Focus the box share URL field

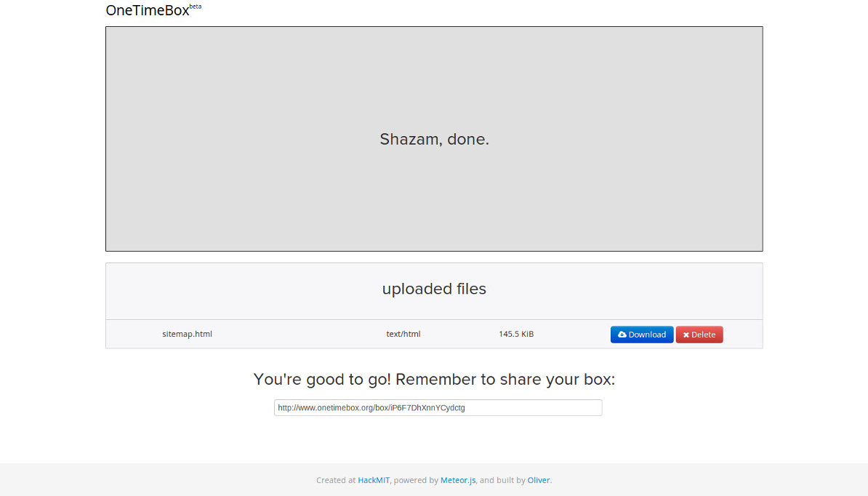pos(438,407)
